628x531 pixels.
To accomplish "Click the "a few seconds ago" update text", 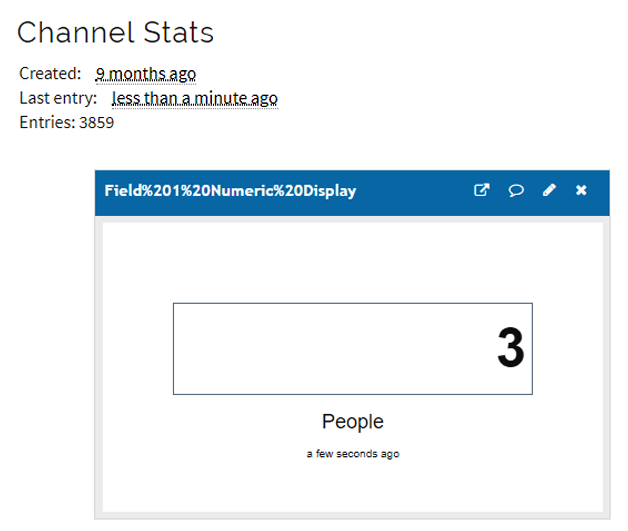I will pyautogui.click(x=352, y=453).
